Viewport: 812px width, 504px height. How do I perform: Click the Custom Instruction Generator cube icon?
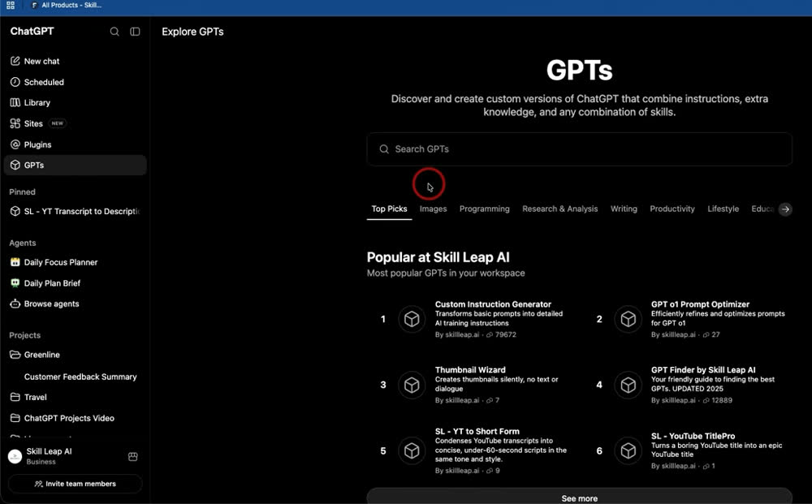pos(412,319)
